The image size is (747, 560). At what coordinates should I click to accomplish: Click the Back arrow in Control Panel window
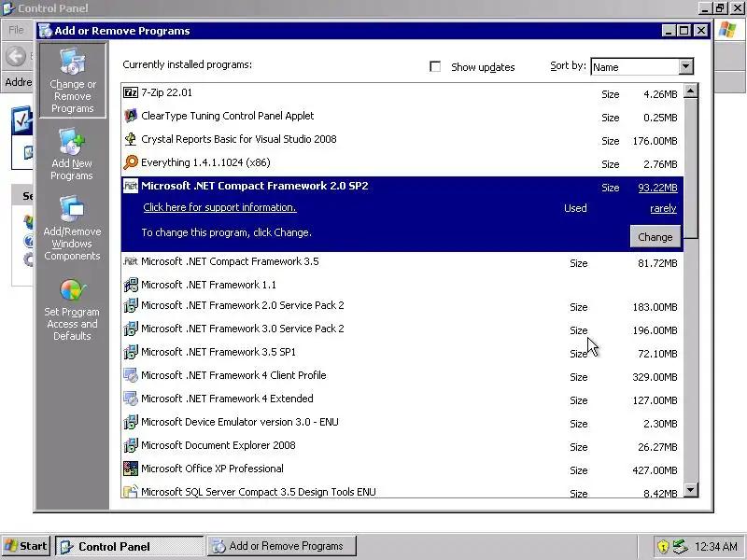[x=16, y=56]
